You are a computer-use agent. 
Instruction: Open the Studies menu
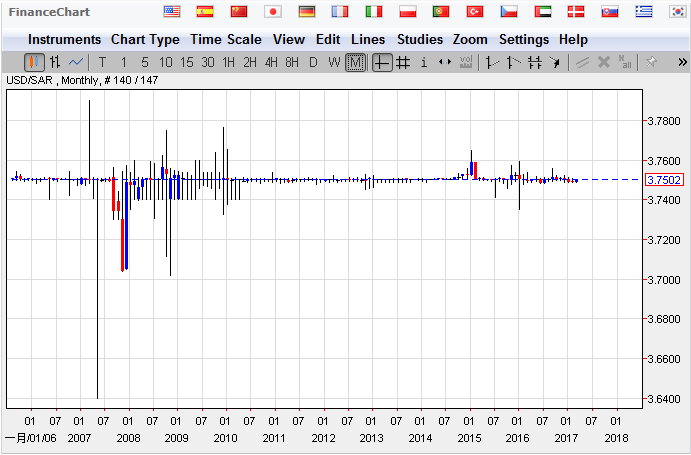click(419, 39)
